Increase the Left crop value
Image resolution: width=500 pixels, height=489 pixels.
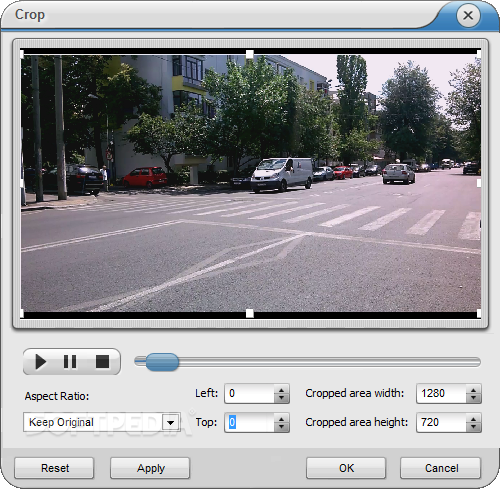point(282,390)
